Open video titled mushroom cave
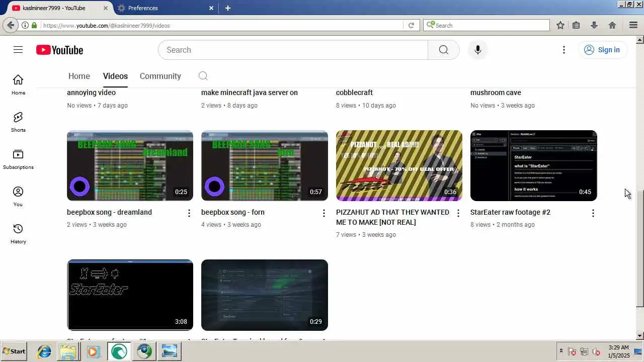644x362 pixels. click(x=496, y=93)
